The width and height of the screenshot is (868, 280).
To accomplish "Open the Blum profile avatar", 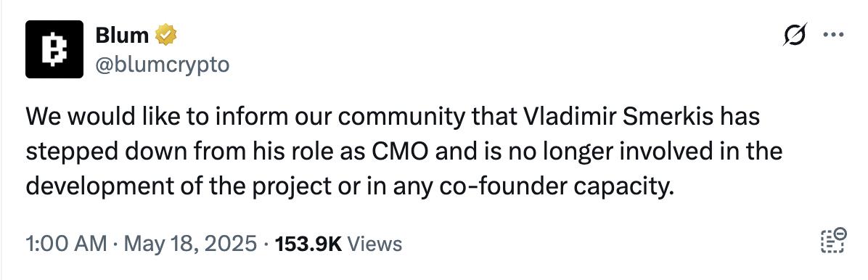I will pos(54,49).
